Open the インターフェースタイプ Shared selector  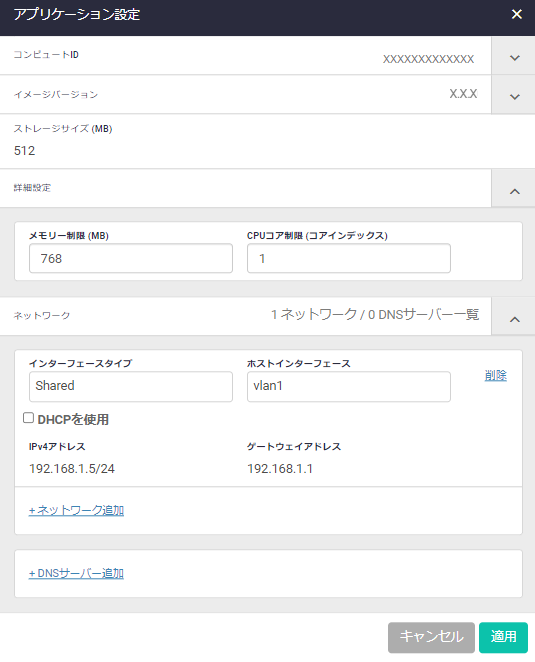pyautogui.click(x=131, y=386)
